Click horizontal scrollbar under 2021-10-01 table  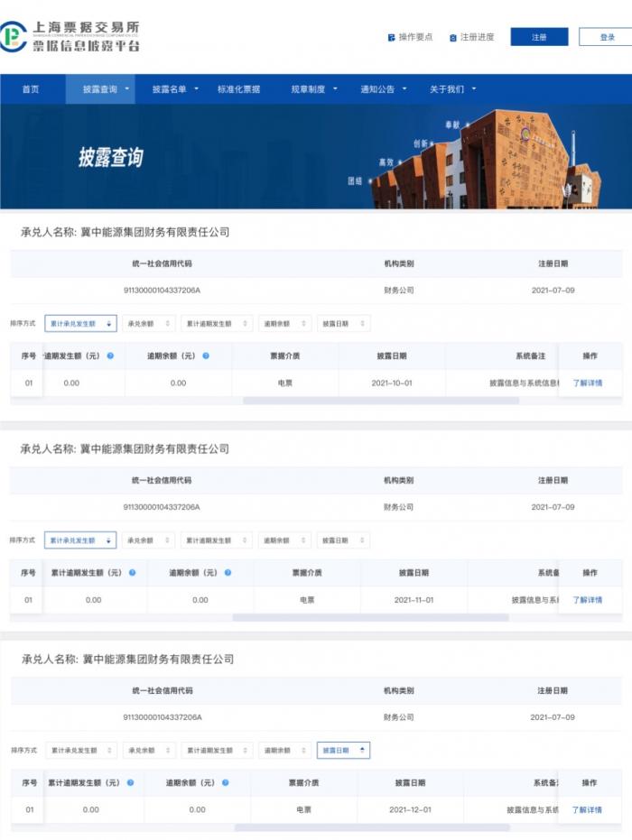(x=381, y=401)
